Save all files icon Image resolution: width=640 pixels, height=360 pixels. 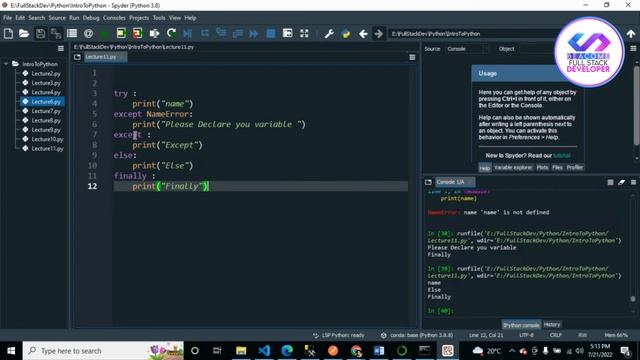point(56,33)
